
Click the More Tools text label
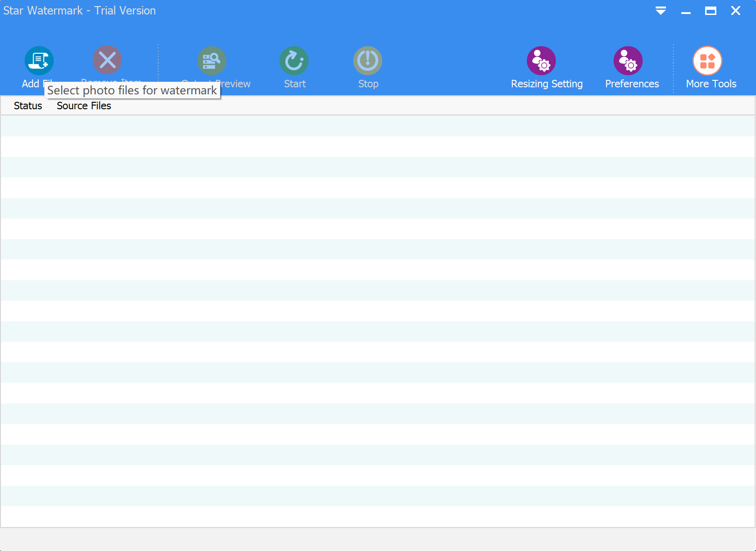click(x=711, y=84)
